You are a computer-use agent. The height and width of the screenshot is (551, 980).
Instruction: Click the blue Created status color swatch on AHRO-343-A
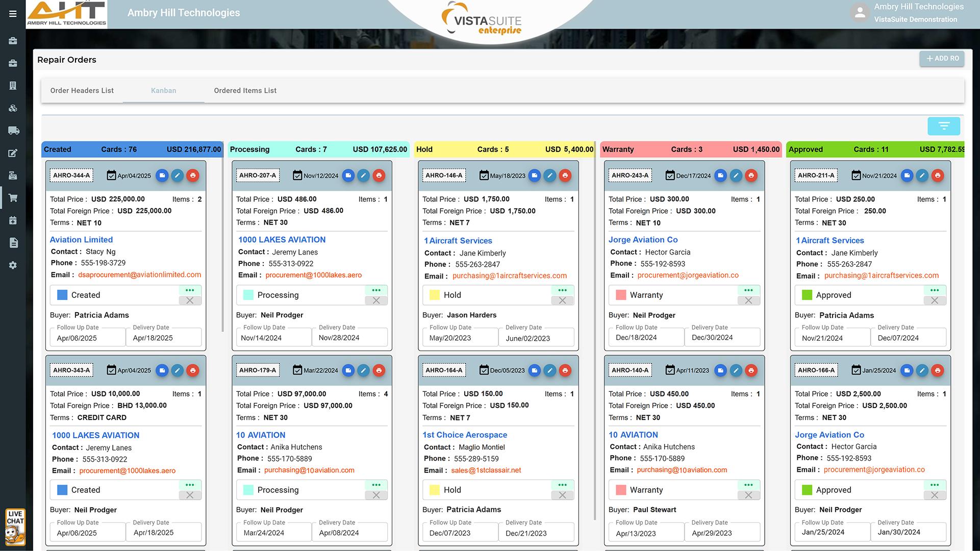(62, 490)
